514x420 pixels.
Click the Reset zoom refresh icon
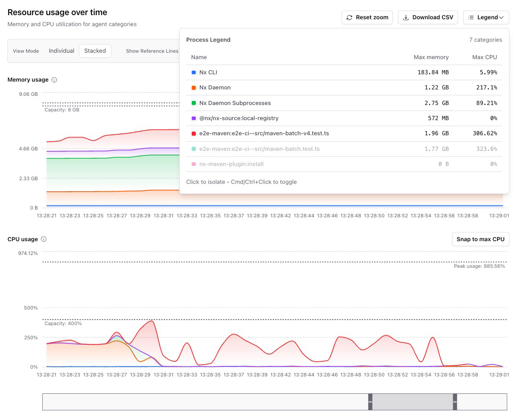pyautogui.click(x=349, y=17)
